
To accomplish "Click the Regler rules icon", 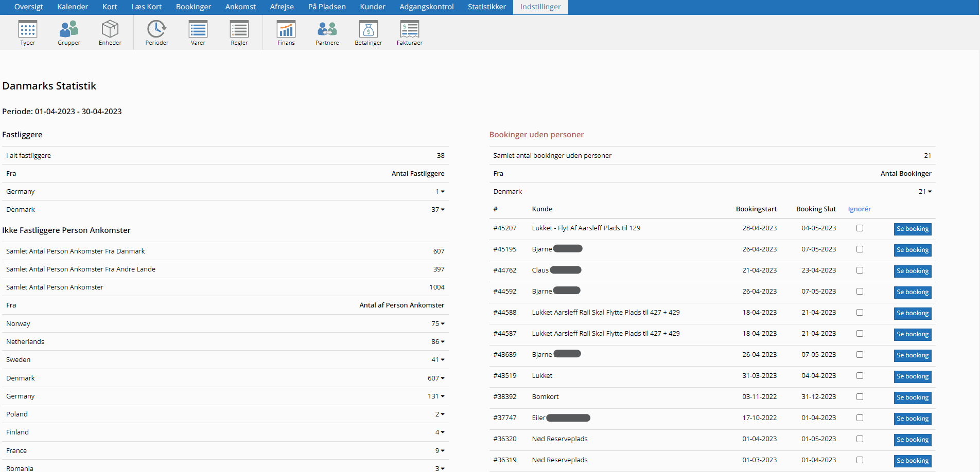I will coord(239,30).
